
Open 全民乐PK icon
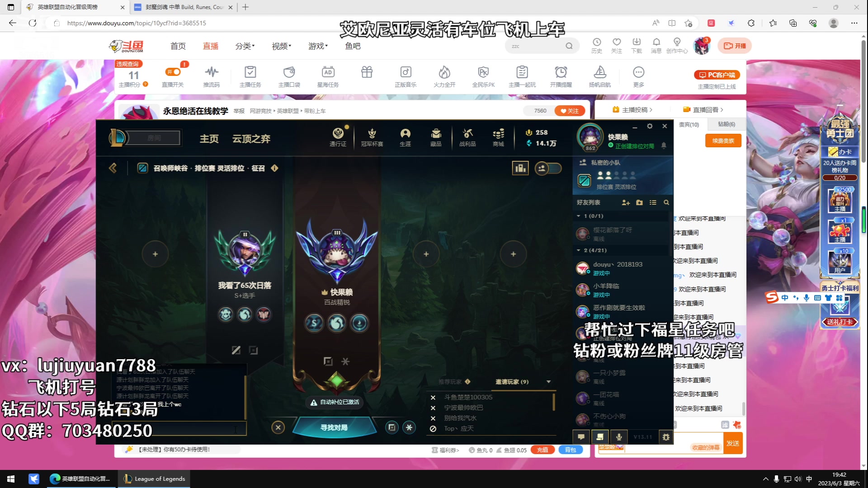pos(483,76)
